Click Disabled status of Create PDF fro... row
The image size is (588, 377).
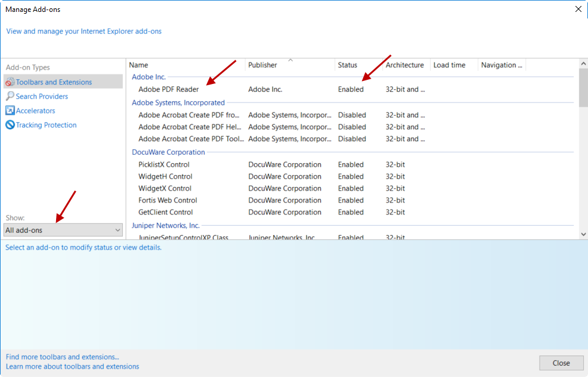(352, 115)
